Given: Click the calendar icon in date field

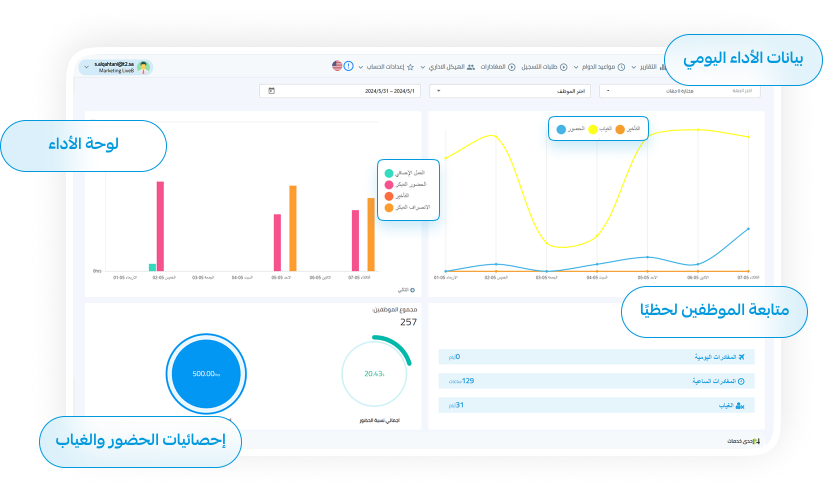Looking at the screenshot, I should (x=272, y=91).
